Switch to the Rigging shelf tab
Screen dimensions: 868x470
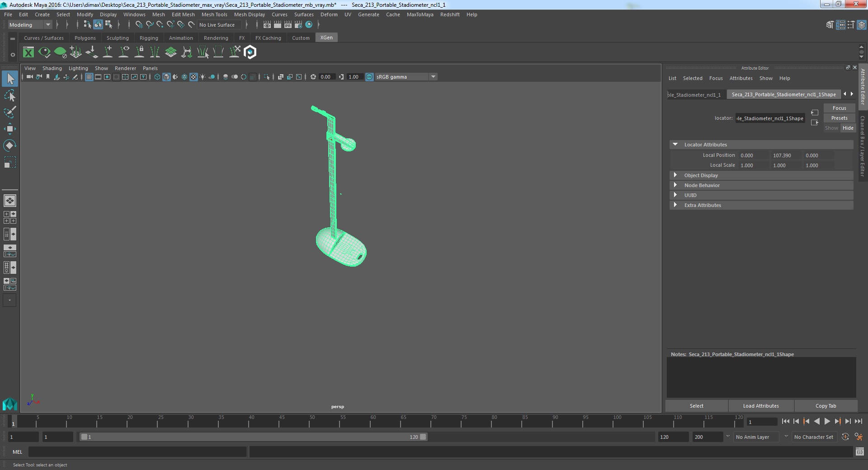click(149, 38)
